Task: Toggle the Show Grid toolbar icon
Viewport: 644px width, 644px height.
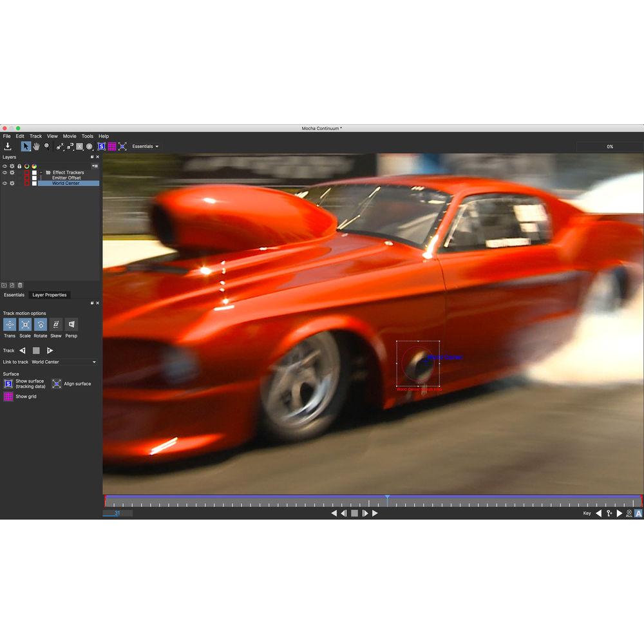Action: pos(111,146)
